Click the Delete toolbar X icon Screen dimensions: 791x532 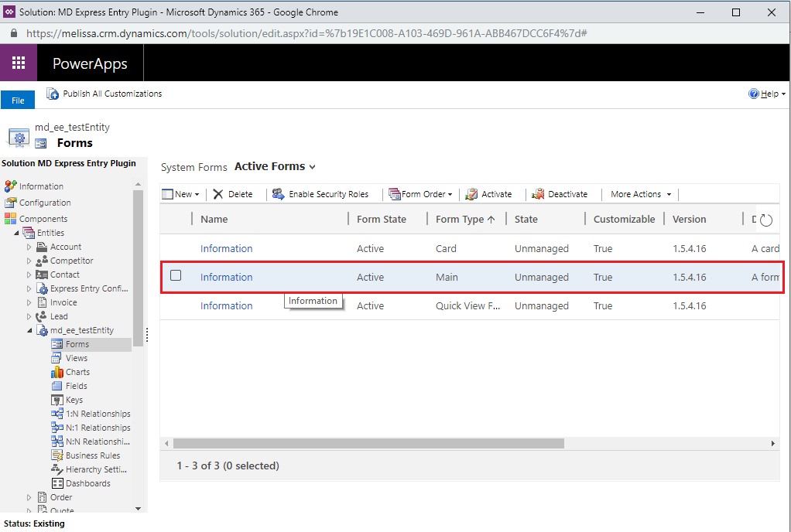[x=218, y=194]
